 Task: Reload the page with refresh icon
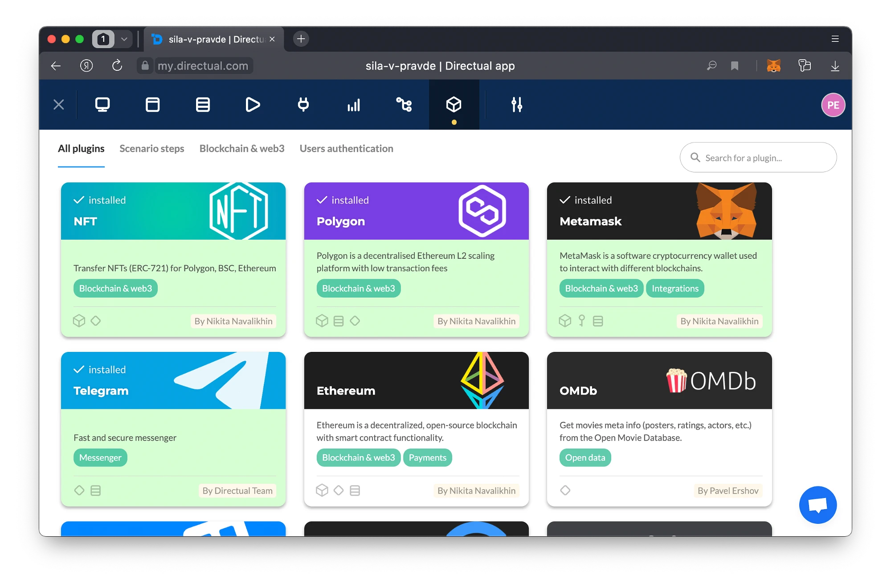pyautogui.click(x=117, y=66)
